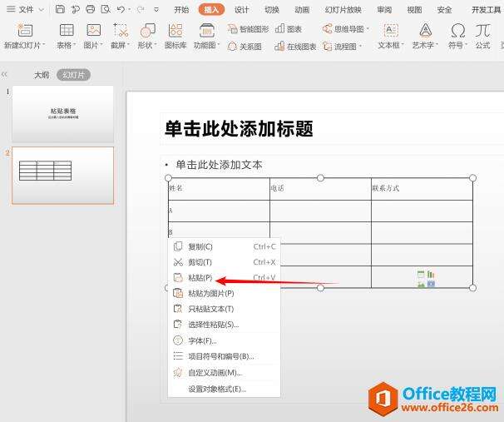This screenshot has width=504, height=422.
Task: Expand the Mind Map dropdown arrow
Action: point(368,29)
